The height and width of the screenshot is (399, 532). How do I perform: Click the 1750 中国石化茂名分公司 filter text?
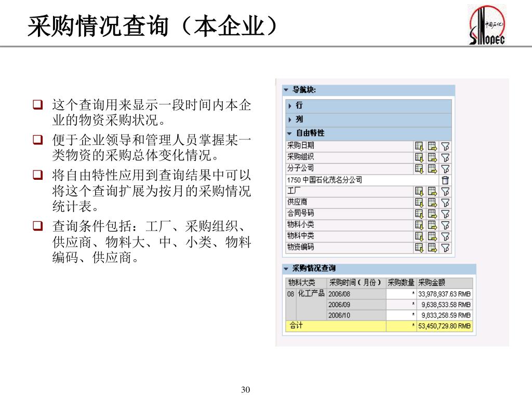(325, 180)
